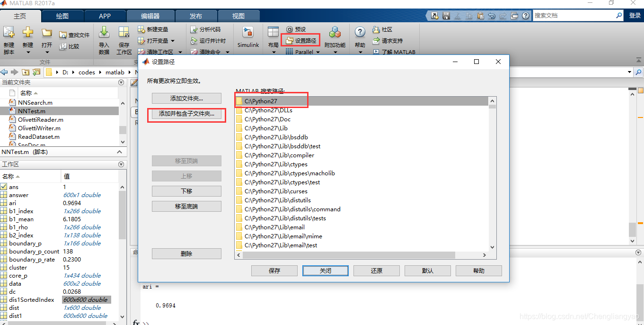Switch to the Publish (发布) tab
This screenshot has height=325, width=644.
(195, 16)
